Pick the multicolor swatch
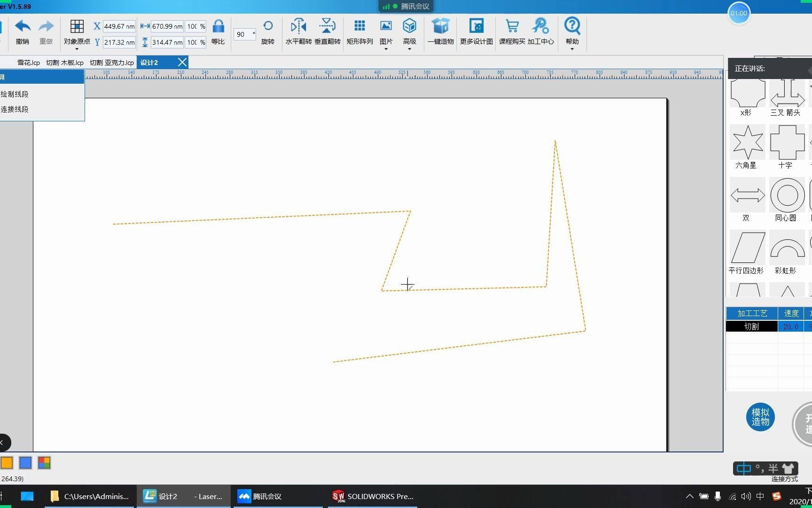The image size is (812, 508). (44, 463)
